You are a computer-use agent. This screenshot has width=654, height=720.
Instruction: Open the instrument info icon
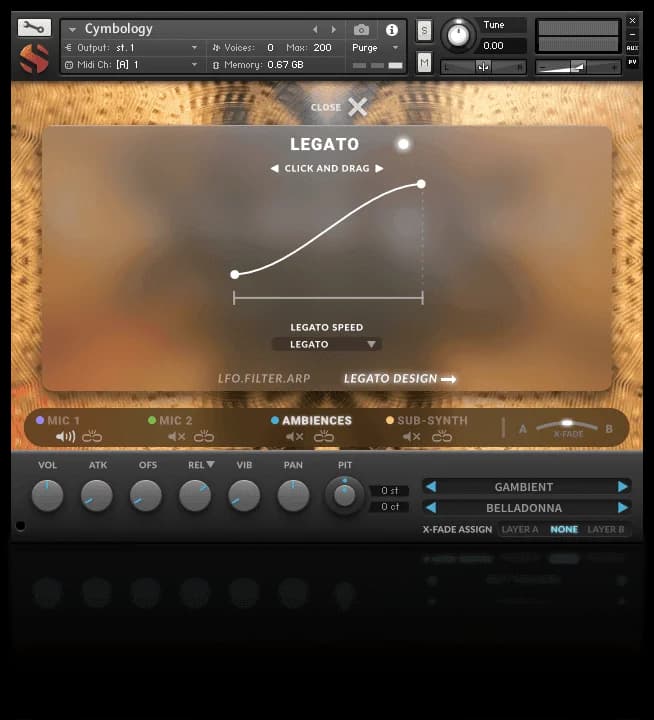391,30
